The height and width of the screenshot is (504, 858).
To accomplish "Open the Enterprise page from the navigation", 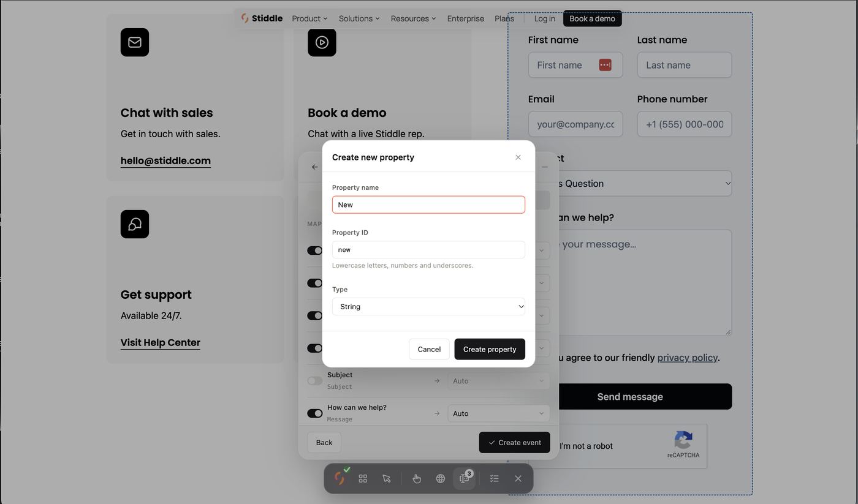I will pyautogui.click(x=466, y=18).
